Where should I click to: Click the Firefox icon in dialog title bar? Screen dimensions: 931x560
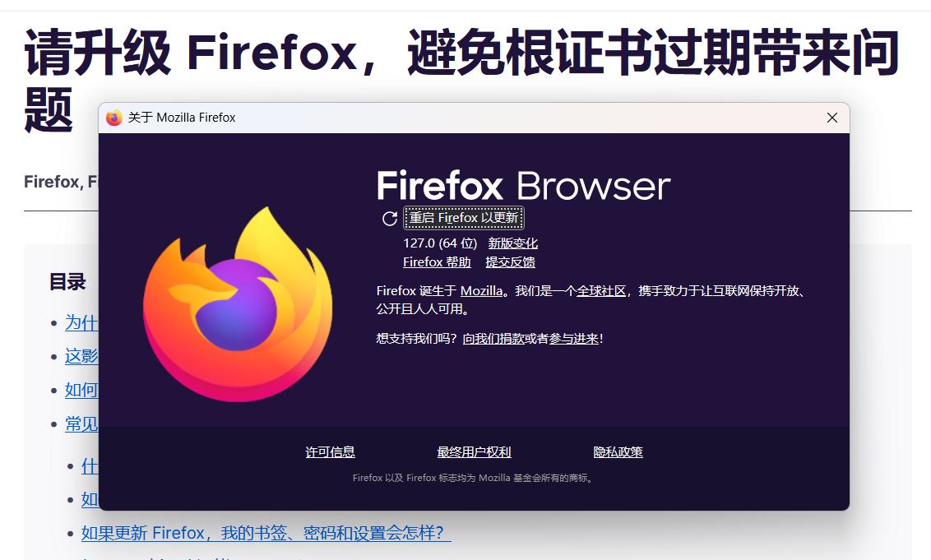[x=114, y=118]
